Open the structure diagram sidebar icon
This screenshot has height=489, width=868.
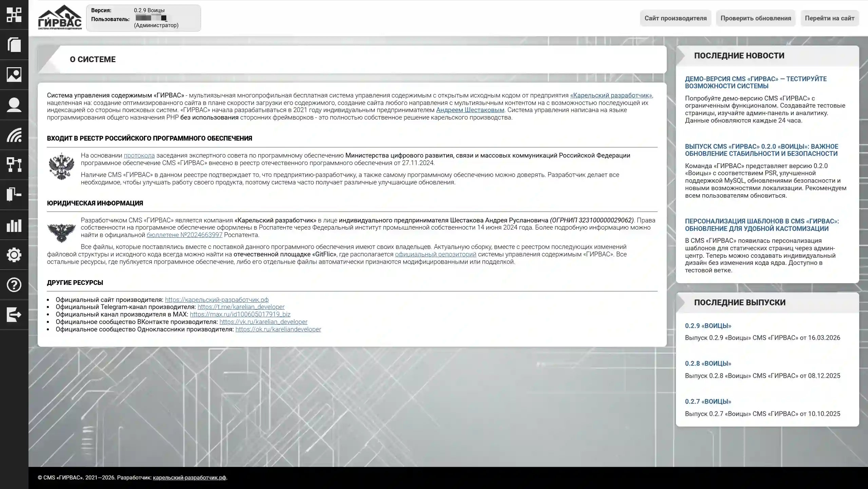pos(14,165)
